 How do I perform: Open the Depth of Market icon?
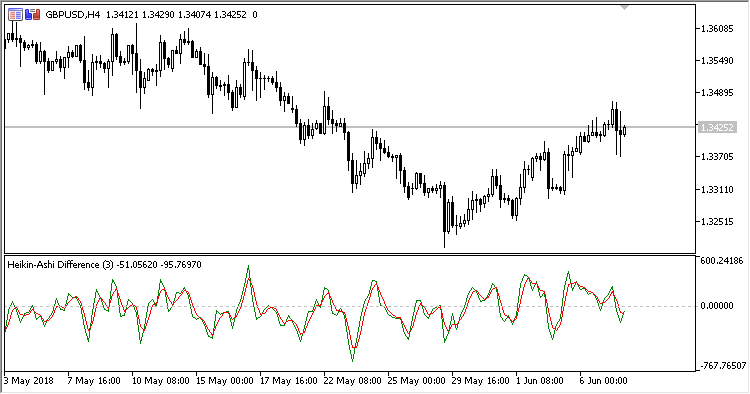coord(33,15)
